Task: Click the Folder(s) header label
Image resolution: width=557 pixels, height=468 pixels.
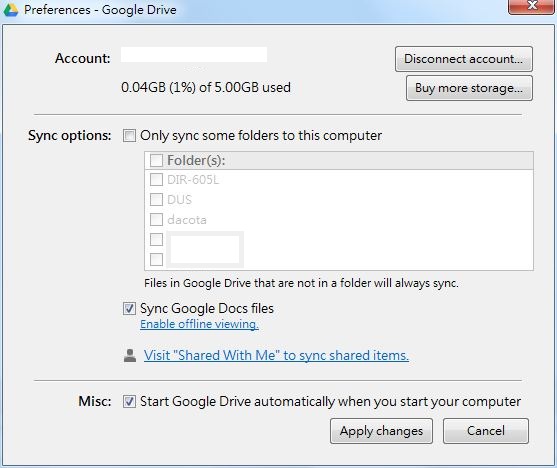Action: 196,161
